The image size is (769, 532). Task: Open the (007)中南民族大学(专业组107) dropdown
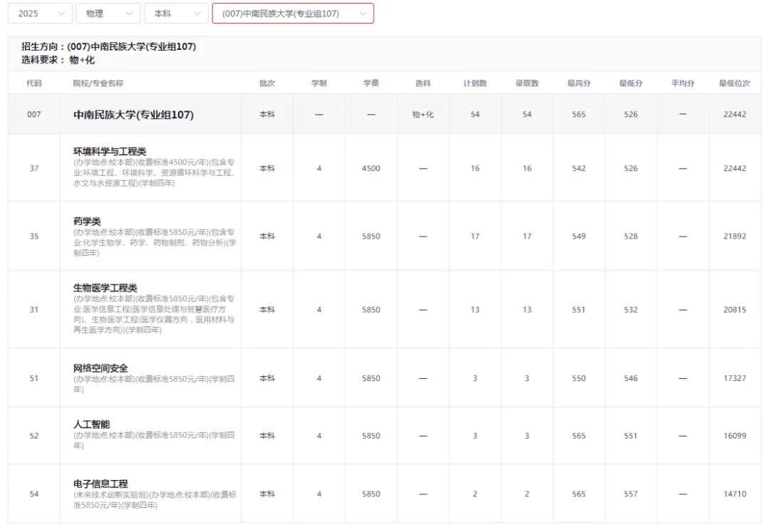coord(293,14)
